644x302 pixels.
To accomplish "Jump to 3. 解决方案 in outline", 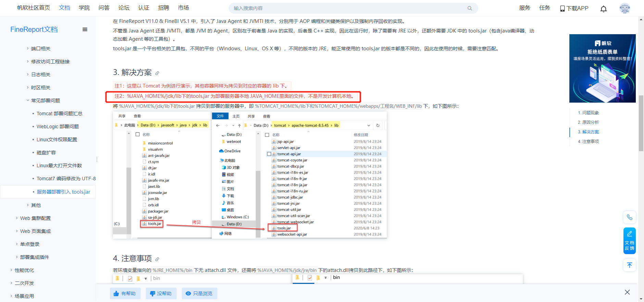I will click(x=588, y=132).
